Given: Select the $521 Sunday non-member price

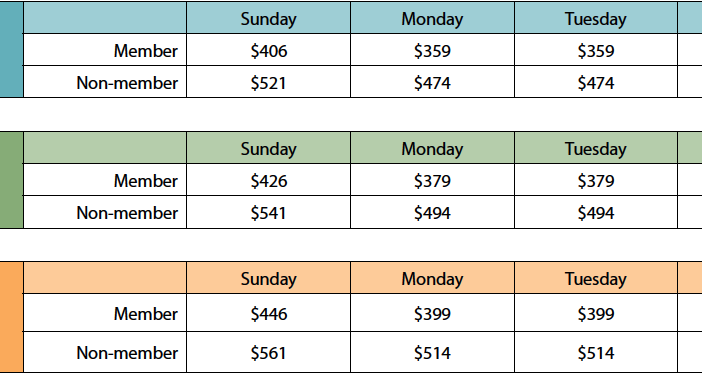Looking at the screenshot, I should tap(268, 83).
